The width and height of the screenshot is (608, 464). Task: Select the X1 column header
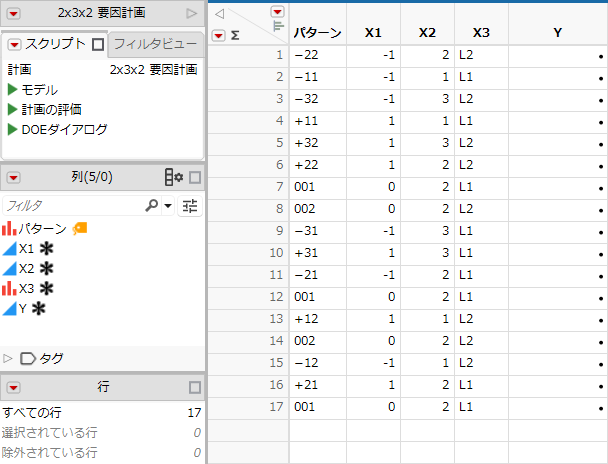point(373,33)
